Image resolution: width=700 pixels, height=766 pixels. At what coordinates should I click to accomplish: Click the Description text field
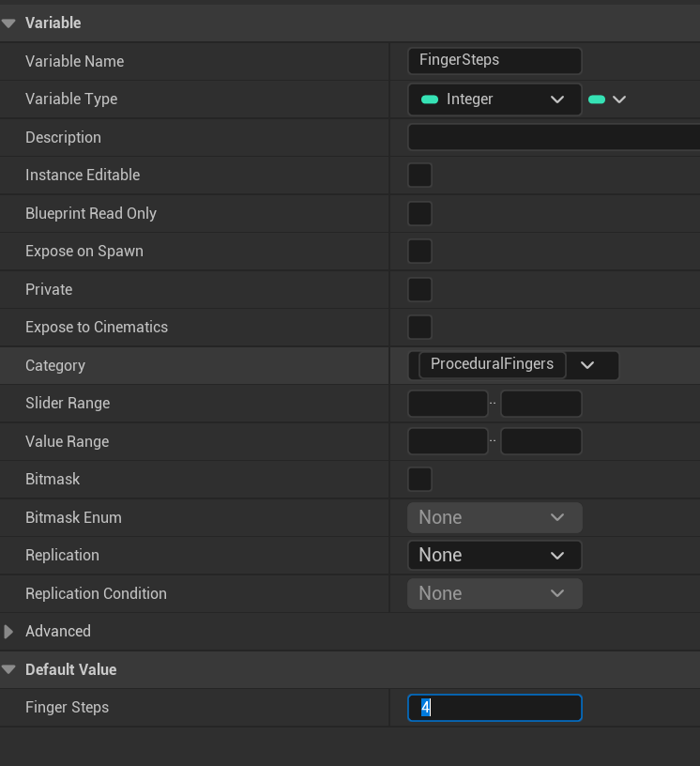(x=554, y=138)
